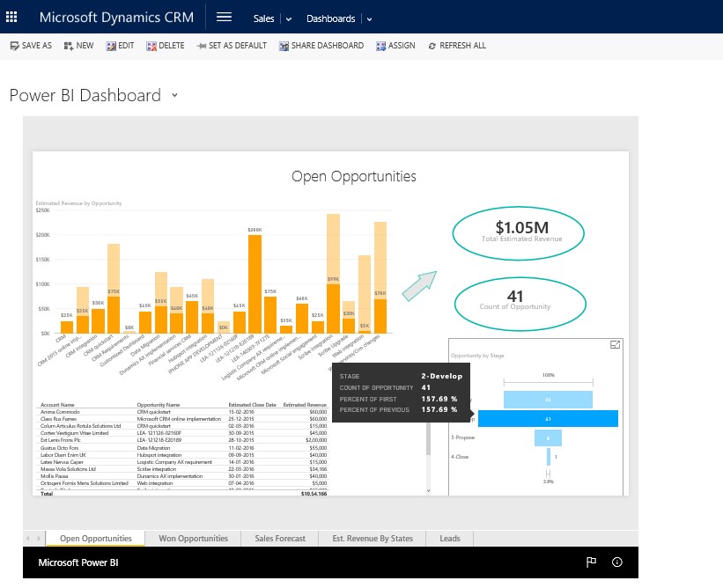723x588 pixels.
Task: Click the Refresh All icon
Action: coord(432,46)
